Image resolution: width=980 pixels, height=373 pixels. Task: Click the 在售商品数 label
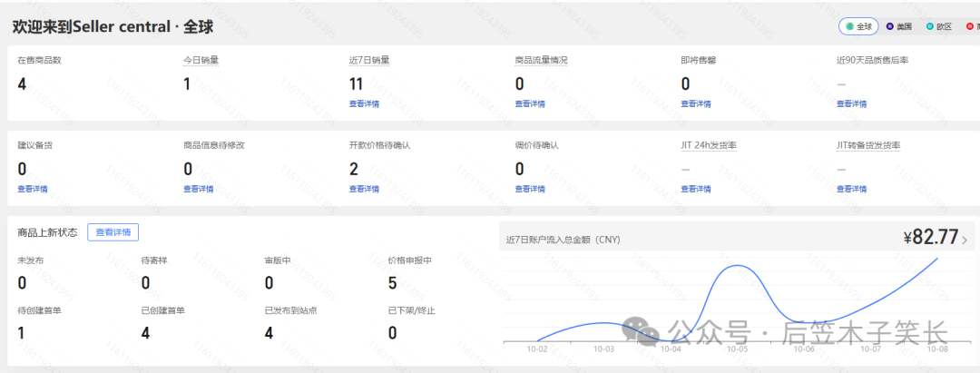point(39,61)
